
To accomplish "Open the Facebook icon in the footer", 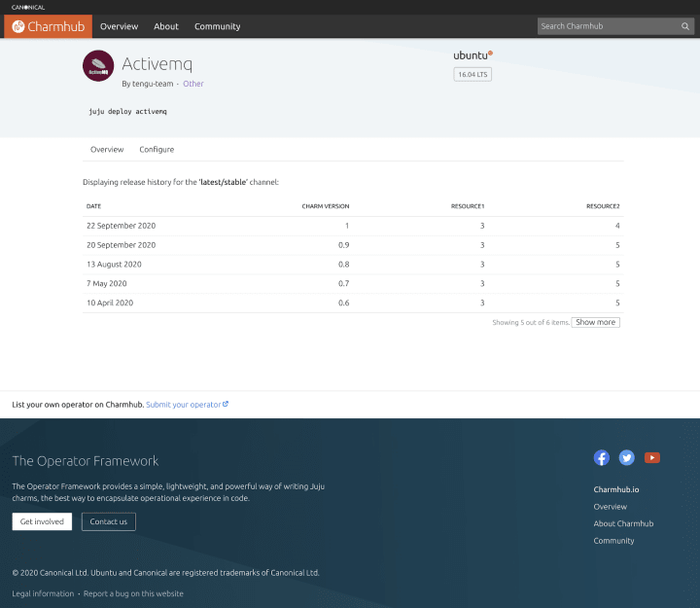I will click(x=602, y=457).
